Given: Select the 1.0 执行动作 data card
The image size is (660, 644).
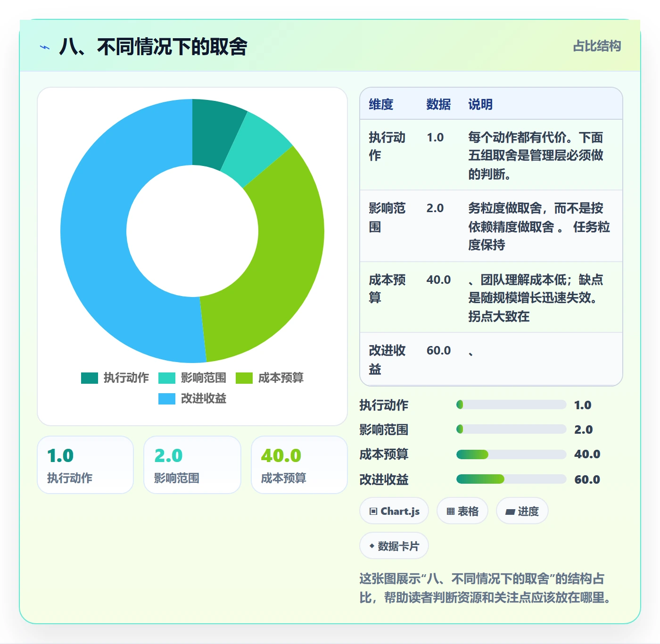Looking at the screenshot, I should pos(85,465).
